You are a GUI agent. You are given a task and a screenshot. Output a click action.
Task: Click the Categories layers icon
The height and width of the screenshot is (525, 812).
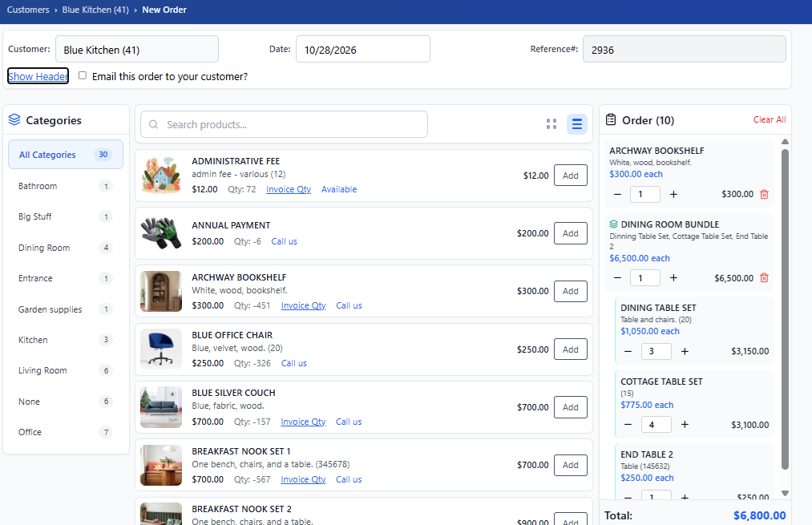(x=14, y=120)
